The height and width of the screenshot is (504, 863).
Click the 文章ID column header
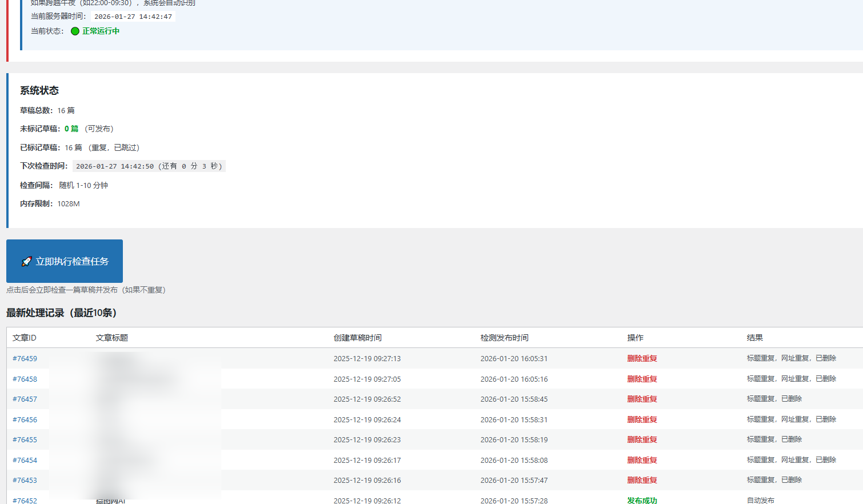click(x=25, y=338)
